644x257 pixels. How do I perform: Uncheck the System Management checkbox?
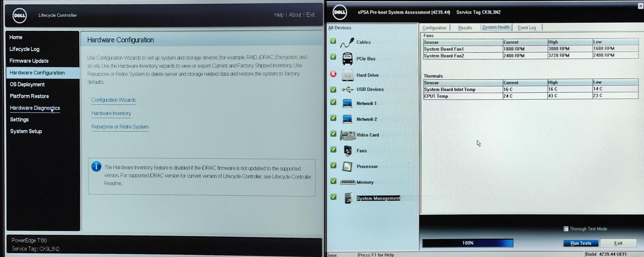click(x=333, y=197)
